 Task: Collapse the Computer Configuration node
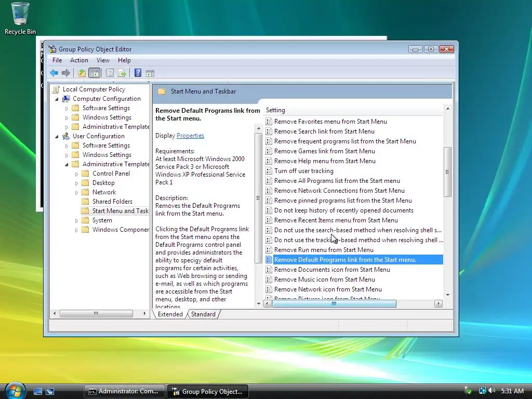tap(57, 99)
